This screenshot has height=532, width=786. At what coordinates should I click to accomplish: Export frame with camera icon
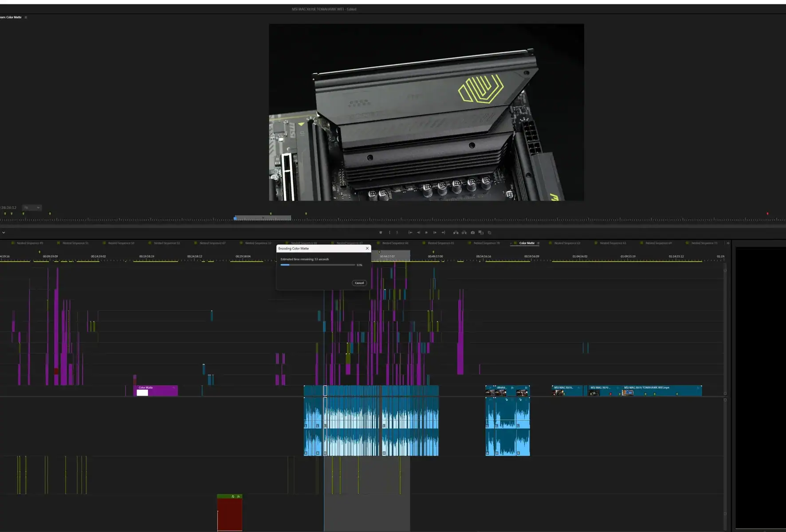click(472, 232)
